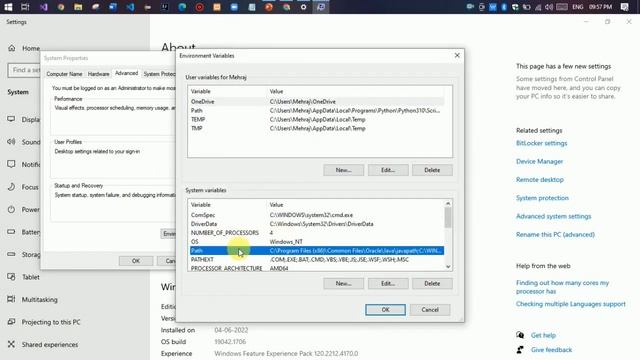Select Advanced tab in System Properties
Screen dimensions: 640x360
coord(127,73)
